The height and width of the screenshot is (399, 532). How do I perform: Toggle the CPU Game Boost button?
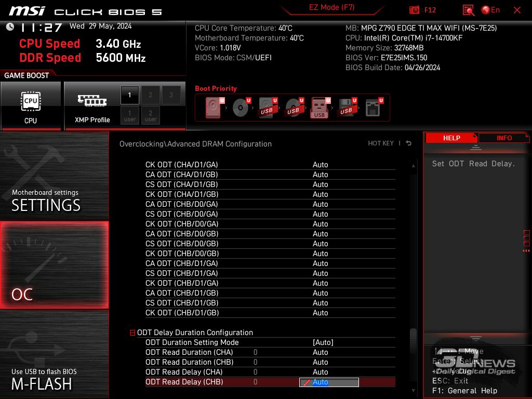click(x=31, y=105)
